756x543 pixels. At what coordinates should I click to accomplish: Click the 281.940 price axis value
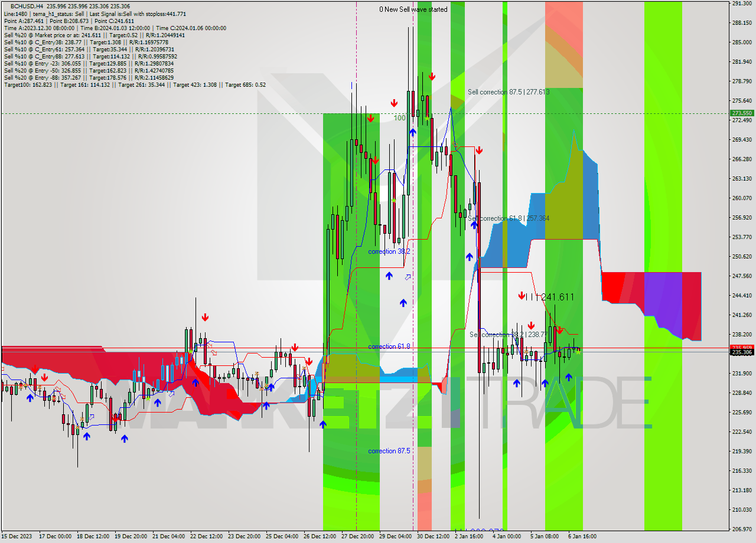point(742,62)
